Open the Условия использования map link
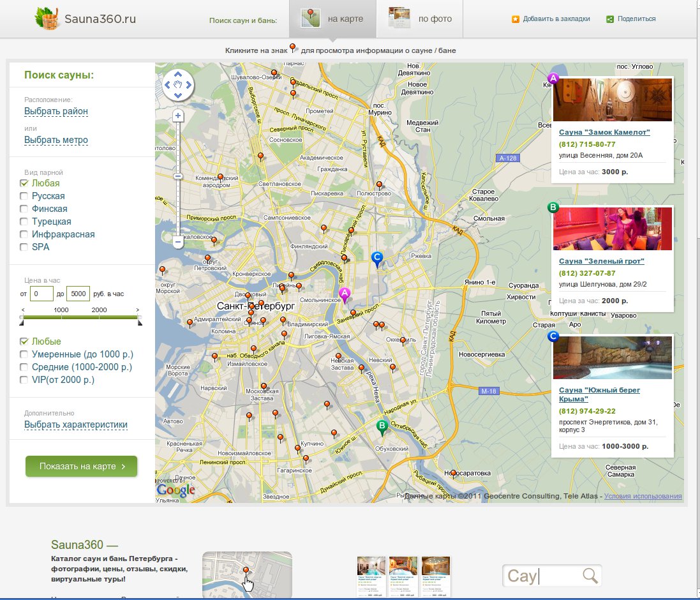This screenshot has width=700, height=600. (x=643, y=496)
